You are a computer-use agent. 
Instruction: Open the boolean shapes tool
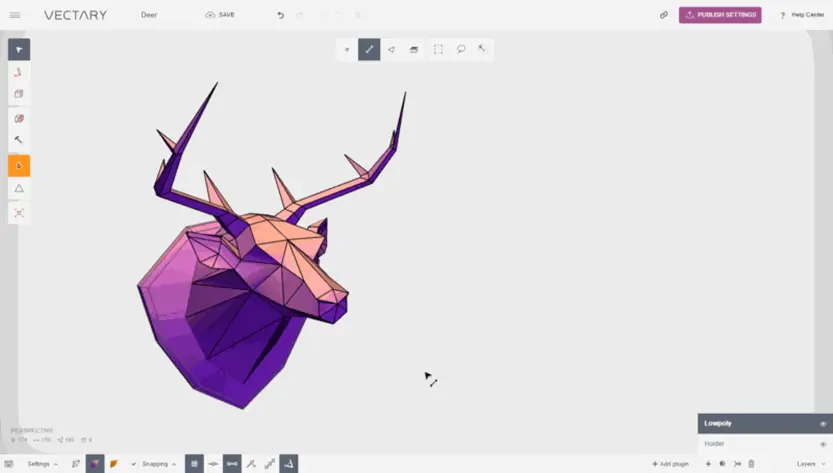point(19,118)
